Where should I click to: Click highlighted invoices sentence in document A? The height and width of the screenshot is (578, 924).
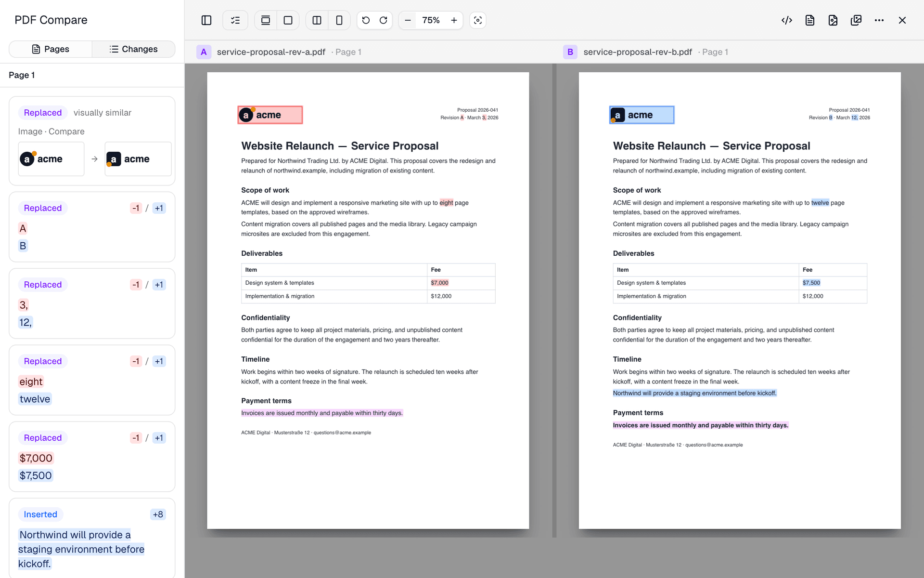coord(322,413)
